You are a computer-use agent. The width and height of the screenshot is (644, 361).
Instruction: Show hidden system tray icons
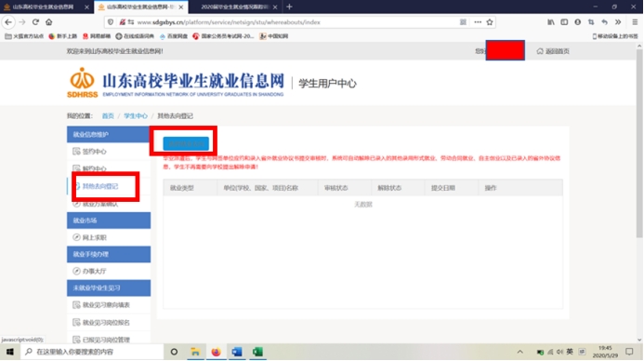pos(520,352)
